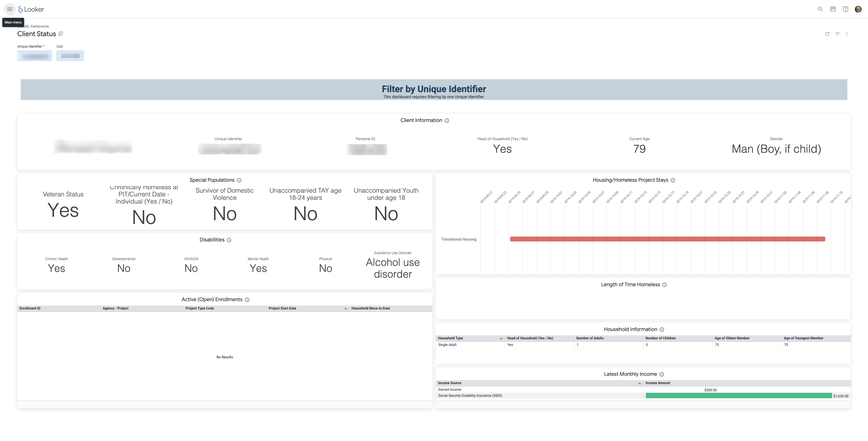Screen dimensions: 868x441
Task: Click the copy icon next to Client Status
Action: pyautogui.click(x=61, y=34)
